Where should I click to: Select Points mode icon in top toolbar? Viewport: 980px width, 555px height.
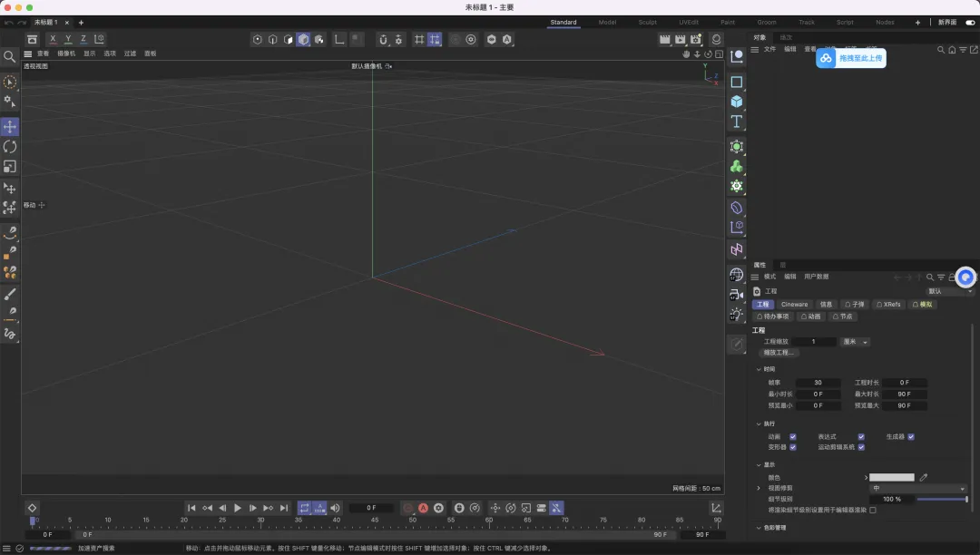(258, 39)
